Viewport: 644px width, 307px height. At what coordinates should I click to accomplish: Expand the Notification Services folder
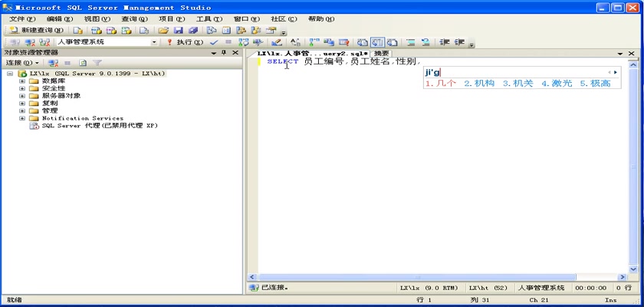click(22, 118)
